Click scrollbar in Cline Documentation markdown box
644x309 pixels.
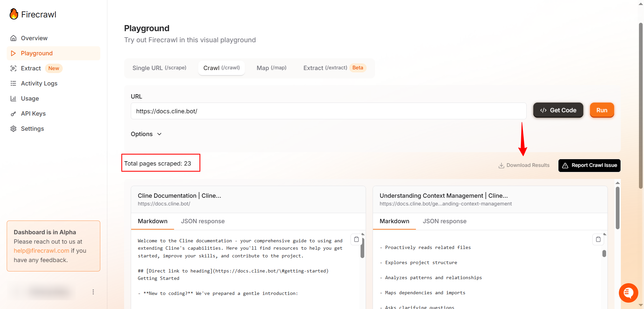(x=362, y=248)
